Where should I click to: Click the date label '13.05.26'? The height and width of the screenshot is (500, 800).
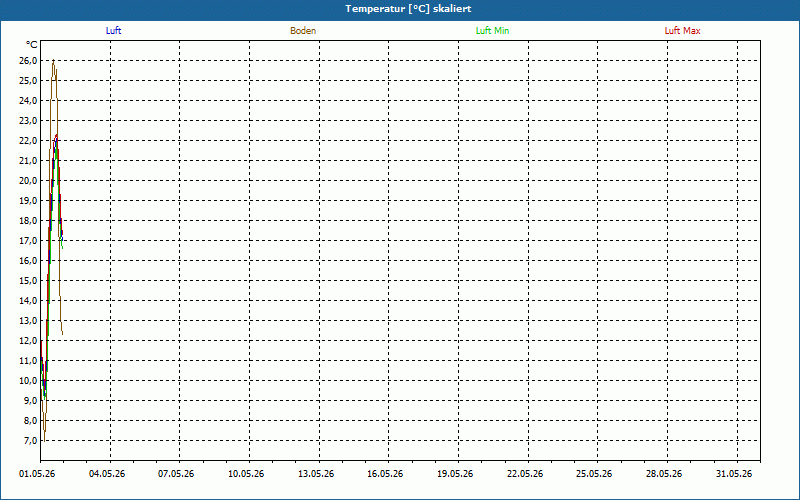(316, 474)
